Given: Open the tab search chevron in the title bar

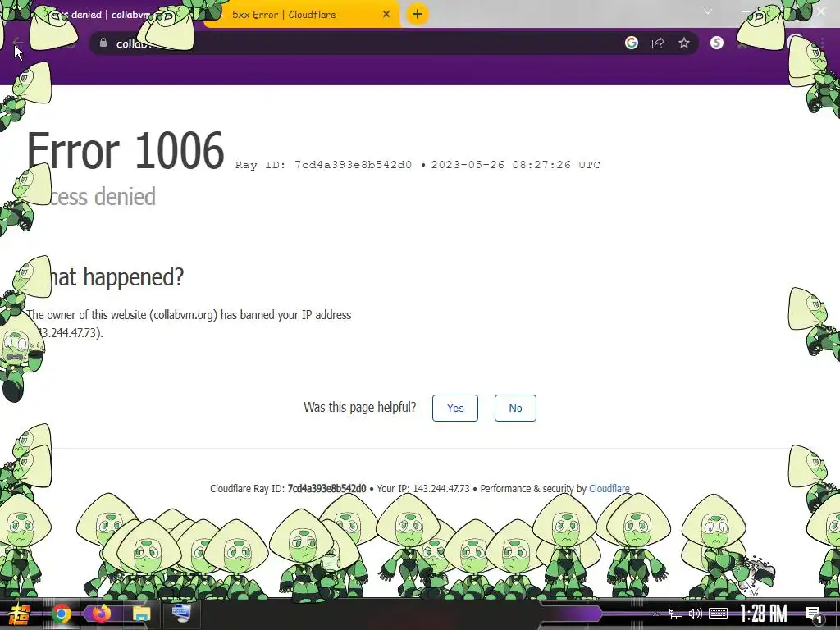Looking at the screenshot, I should click(x=708, y=11).
